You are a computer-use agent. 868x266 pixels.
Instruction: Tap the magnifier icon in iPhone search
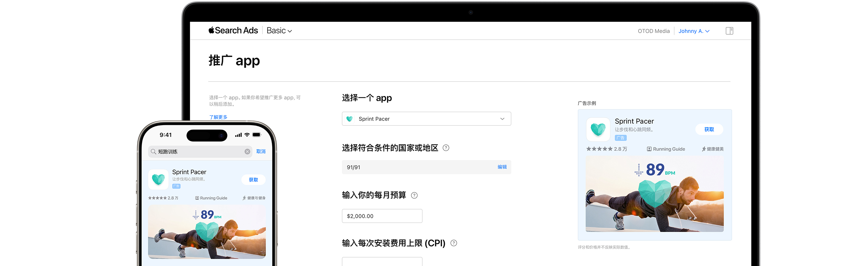153,152
